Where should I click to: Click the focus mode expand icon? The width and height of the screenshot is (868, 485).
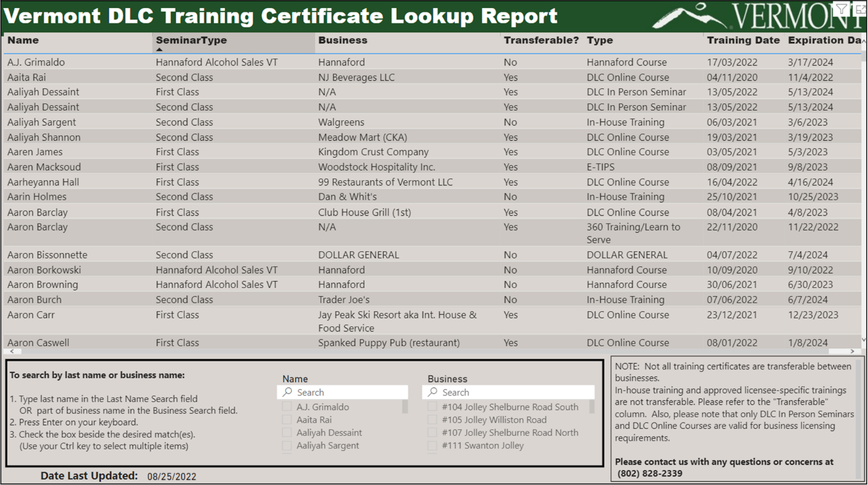click(860, 8)
